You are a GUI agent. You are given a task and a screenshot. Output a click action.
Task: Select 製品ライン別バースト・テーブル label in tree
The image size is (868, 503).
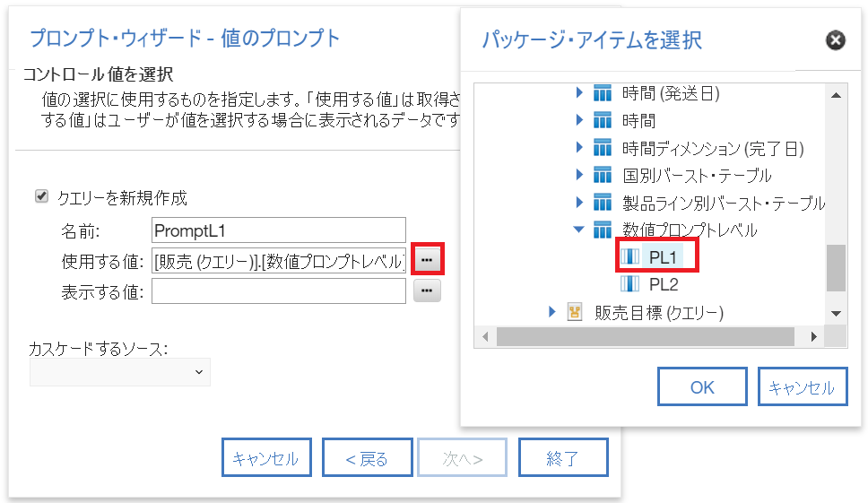[724, 203]
